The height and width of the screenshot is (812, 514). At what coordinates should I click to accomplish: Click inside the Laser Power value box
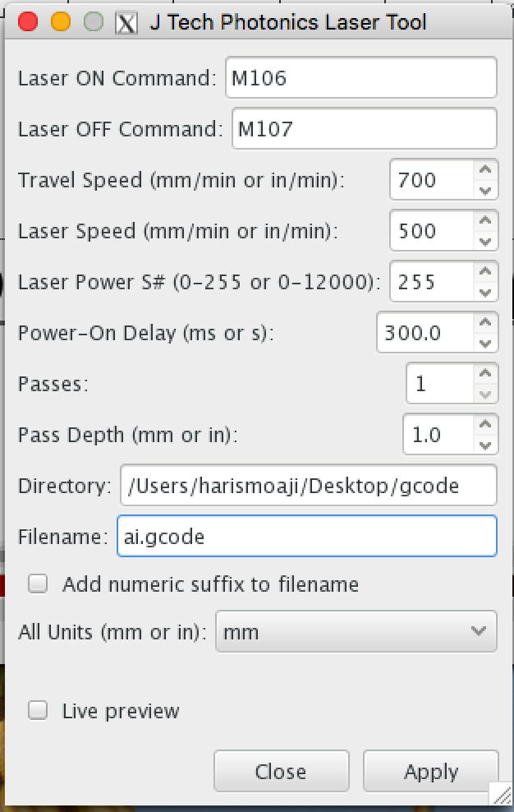pyautogui.click(x=431, y=282)
